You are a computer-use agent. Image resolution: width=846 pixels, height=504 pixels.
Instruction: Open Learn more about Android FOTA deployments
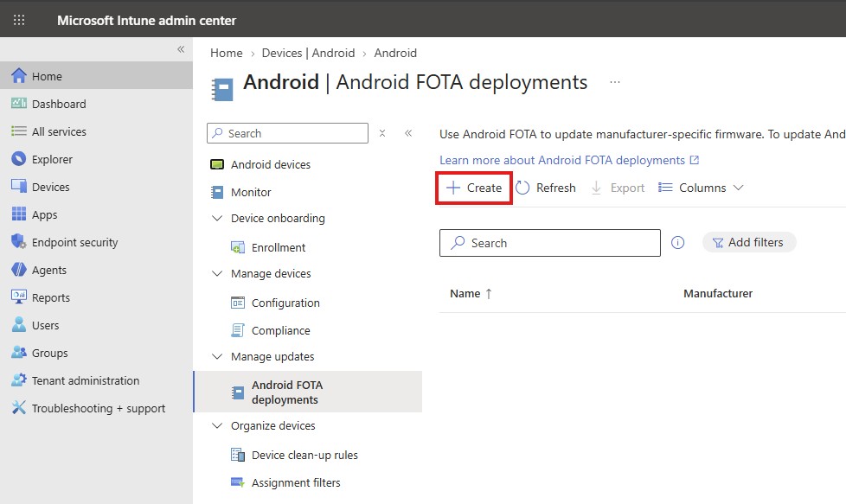click(x=569, y=160)
